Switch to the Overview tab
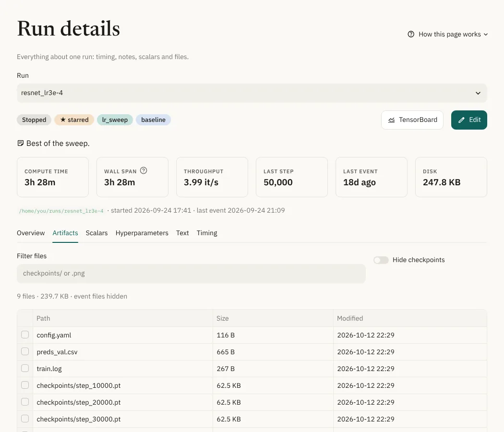 31,233
